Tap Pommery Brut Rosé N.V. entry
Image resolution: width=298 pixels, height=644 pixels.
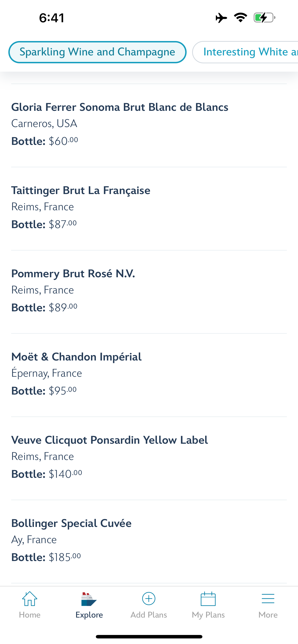(x=73, y=274)
